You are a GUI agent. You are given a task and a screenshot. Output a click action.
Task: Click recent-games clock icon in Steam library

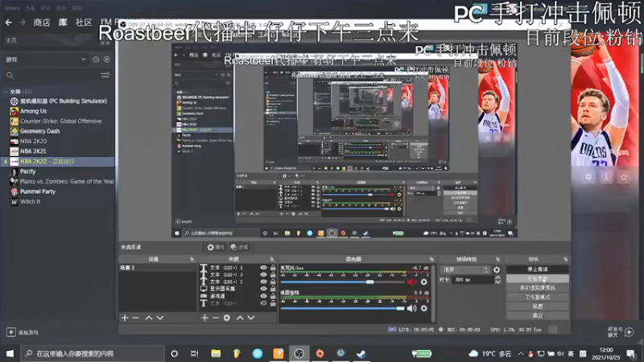pos(96,60)
